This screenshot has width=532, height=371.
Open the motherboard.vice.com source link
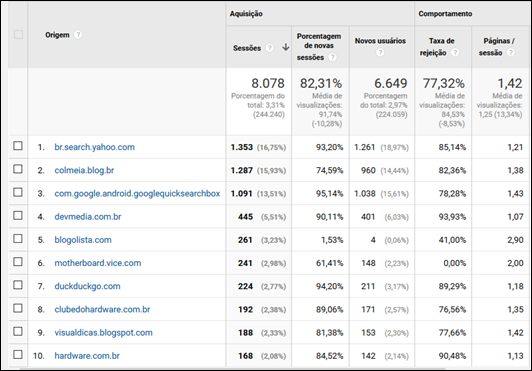[x=98, y=263]
